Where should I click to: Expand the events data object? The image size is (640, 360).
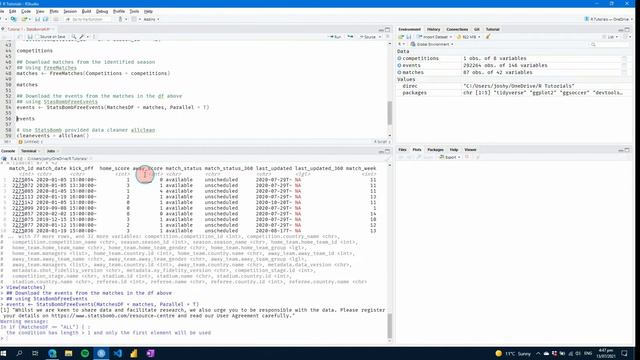pos(399,65)
